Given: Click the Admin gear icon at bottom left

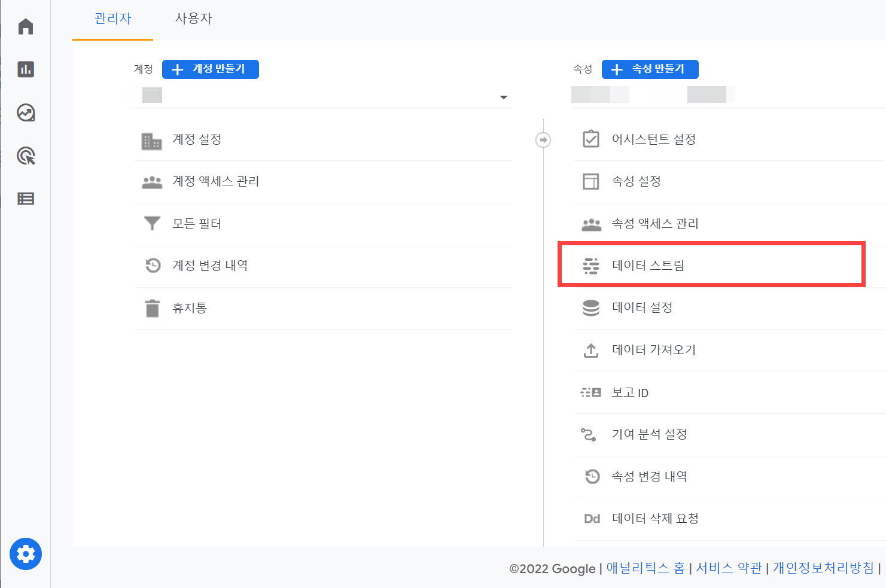Looking at the screenshot, I should tap(25, 554).
